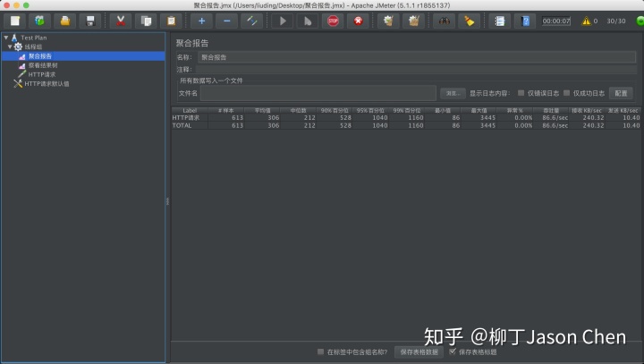Select 察看结果树 node in the tree
The height and width of the screenshot is (364, 644).
point(43,65)
